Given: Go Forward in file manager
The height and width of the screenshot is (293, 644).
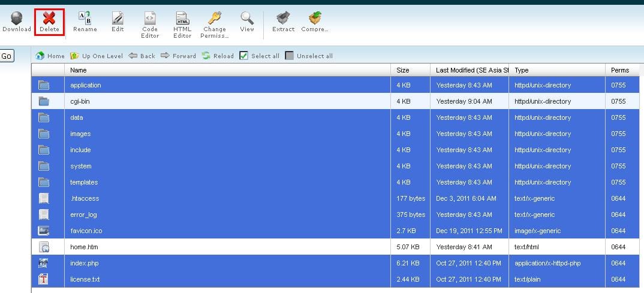Looking at the screenshot, I should (178, 56).
